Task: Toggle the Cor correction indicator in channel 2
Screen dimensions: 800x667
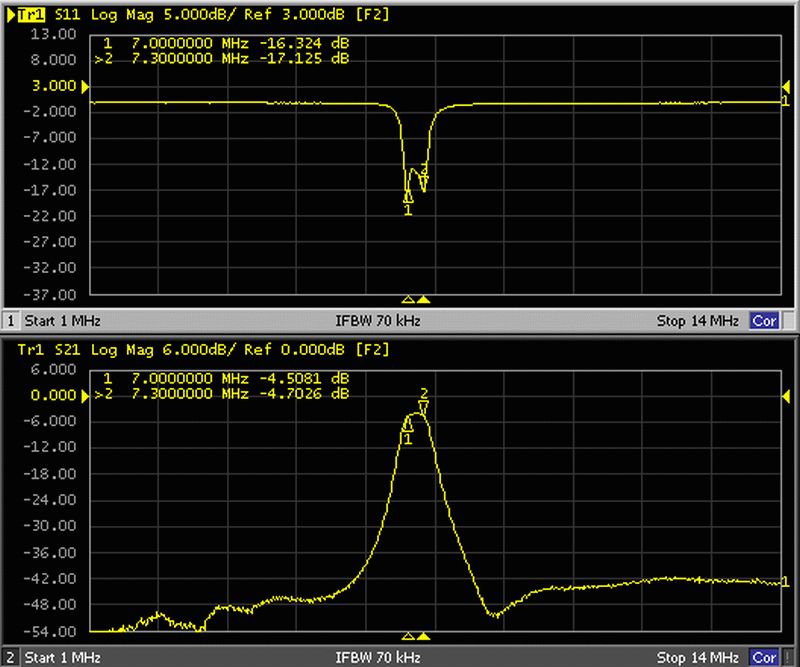Action: 764,657
